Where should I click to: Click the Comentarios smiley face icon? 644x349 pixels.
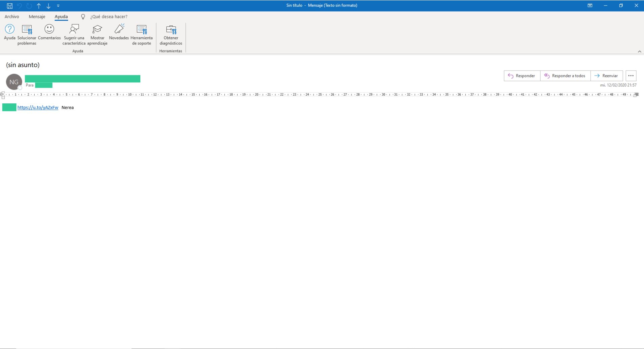click(x=49, y=29)
